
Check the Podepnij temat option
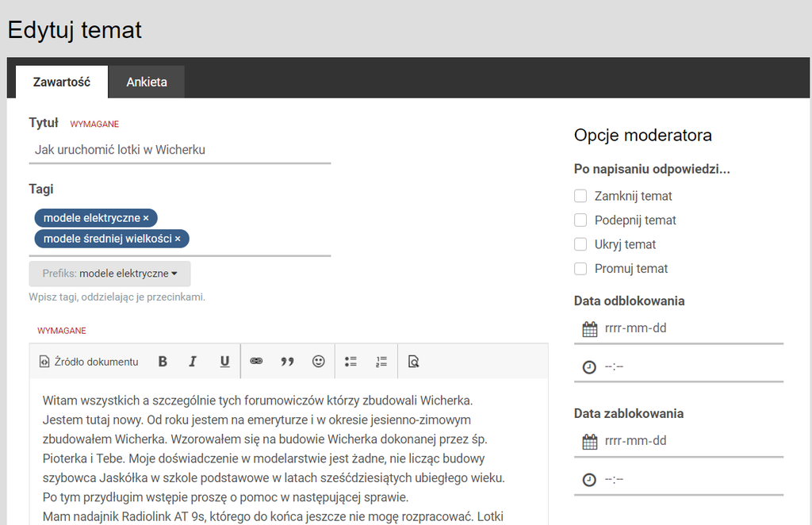(x=580, y=220)
